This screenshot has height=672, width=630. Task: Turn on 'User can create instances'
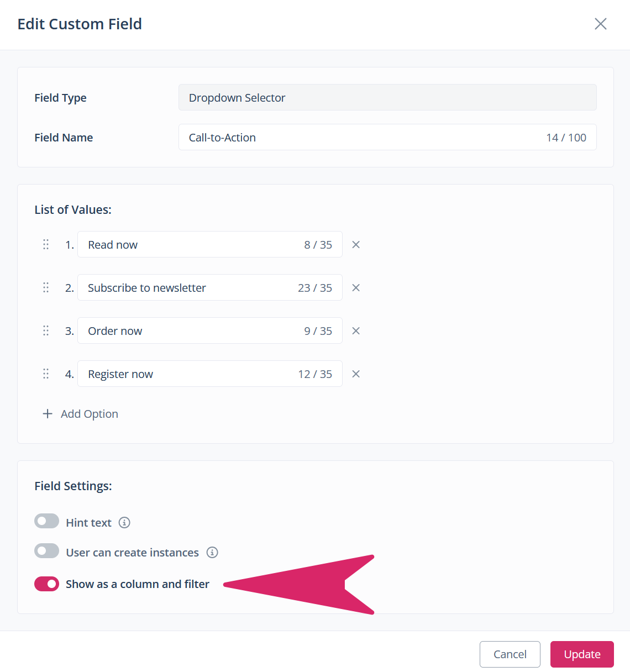pyautogui.click(x=46, y=551)
